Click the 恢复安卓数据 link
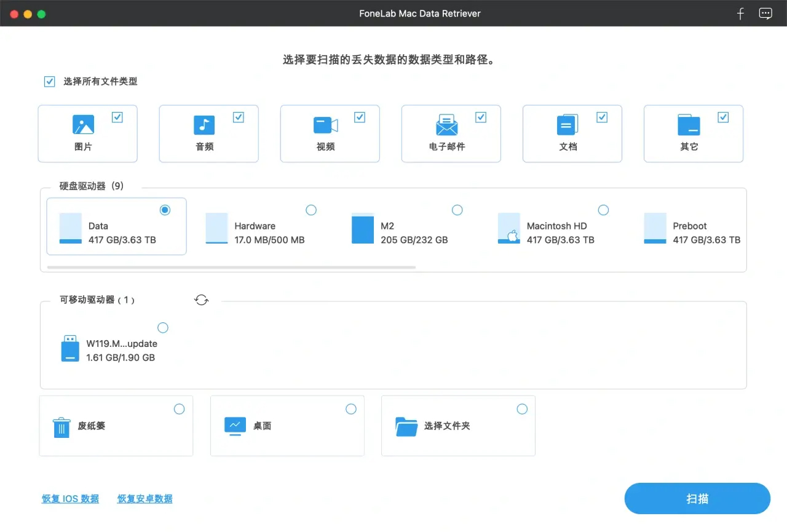 (144, 498)
